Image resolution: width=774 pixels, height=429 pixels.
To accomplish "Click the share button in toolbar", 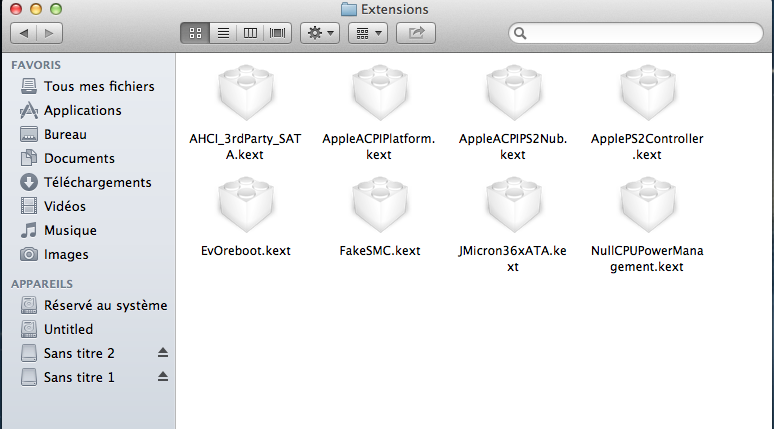I will pyautogui.click(x=416, y=33).
